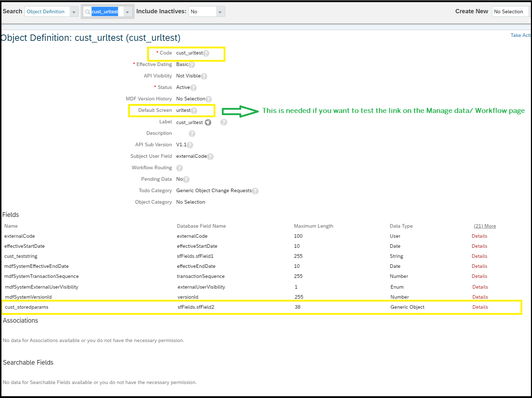
Task: Open help icon beside Status Active
Action: coord(193,88)
